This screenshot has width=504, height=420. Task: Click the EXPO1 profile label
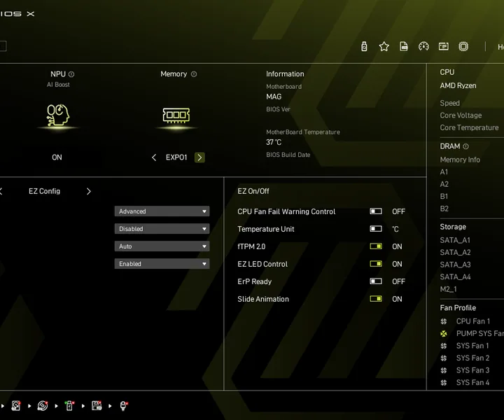pos(176,157)
